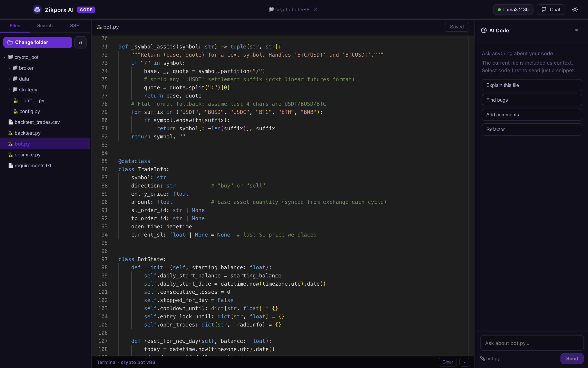Click the crypto bot v88 folder icon in header
This screenshot has width=588, height=368.
tap(271, 9)
